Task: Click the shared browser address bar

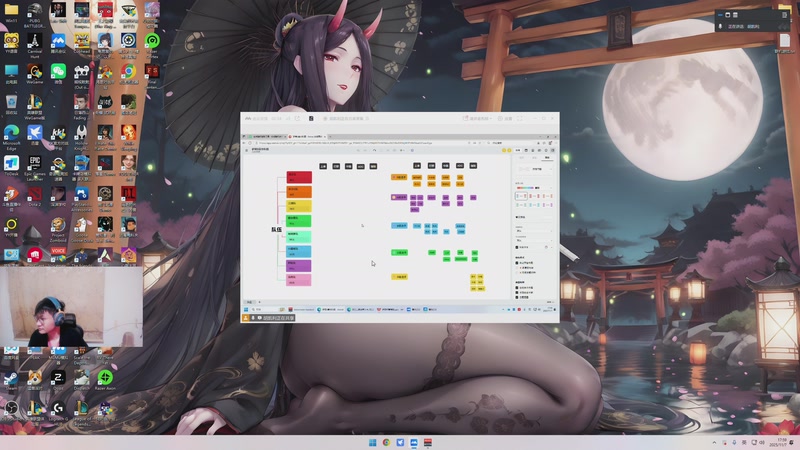Action: [361, 143]
